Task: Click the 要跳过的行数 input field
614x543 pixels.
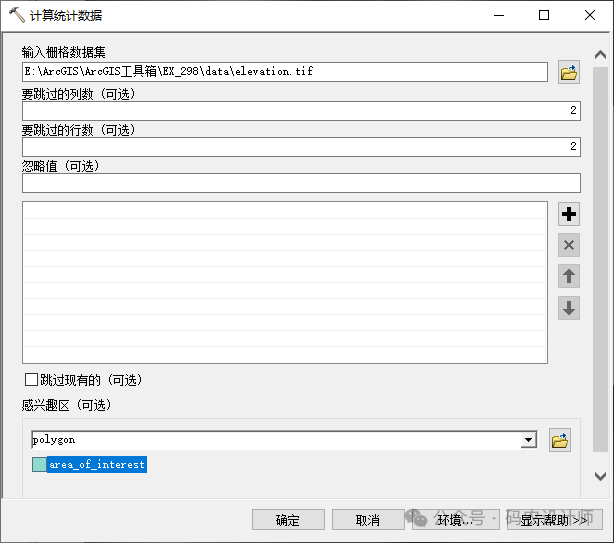Action: coord(300,147)
